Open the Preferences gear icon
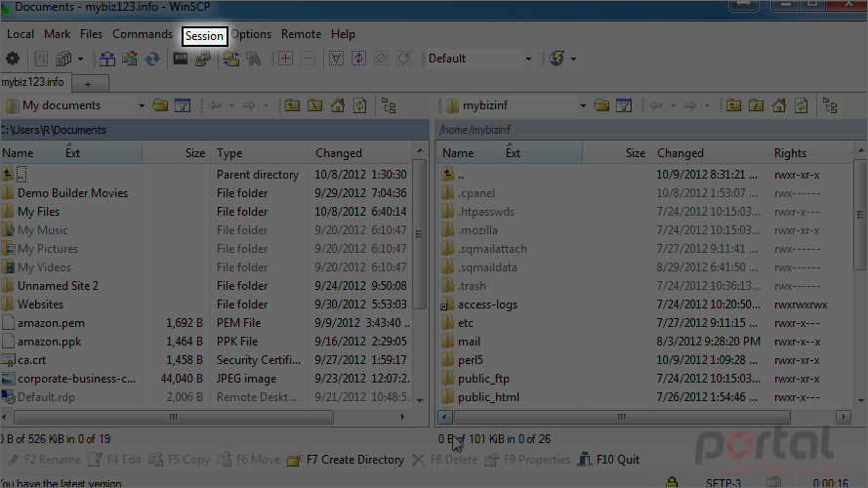Screen dimensions: 868x488 (12, 59)
